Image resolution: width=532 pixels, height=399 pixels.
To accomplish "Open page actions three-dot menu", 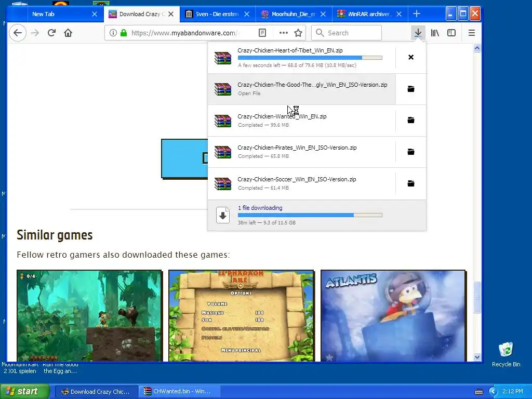I will 283,33.
